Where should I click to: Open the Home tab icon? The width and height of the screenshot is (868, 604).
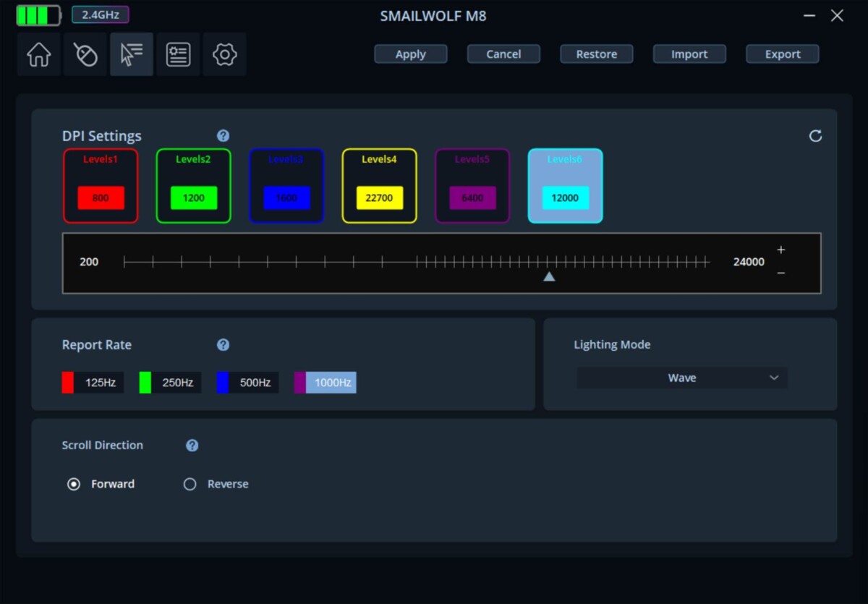pyautogui.click(x=39, y=55)
